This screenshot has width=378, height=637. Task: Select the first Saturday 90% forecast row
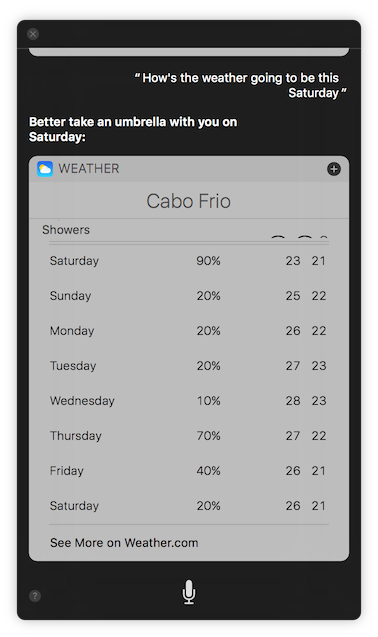[189, 260]
